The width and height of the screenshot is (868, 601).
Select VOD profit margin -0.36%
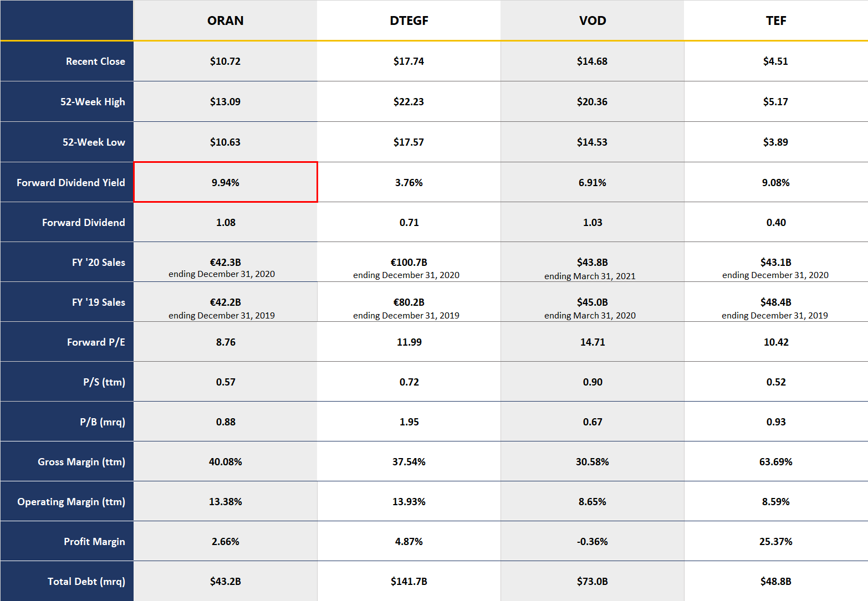(593, 542)
